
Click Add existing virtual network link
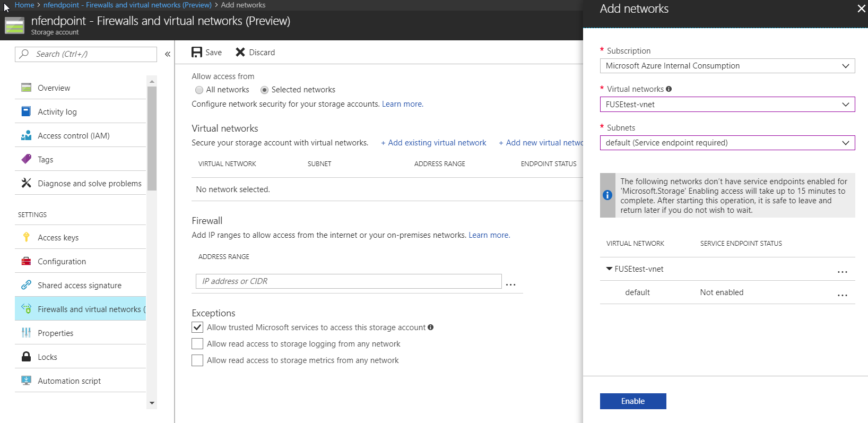(433, 143)
